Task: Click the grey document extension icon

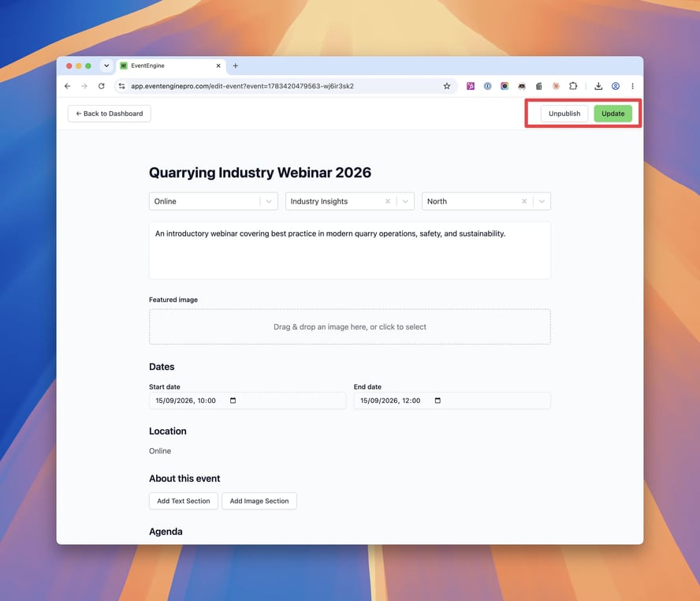Action: click(x=539, y=86)
